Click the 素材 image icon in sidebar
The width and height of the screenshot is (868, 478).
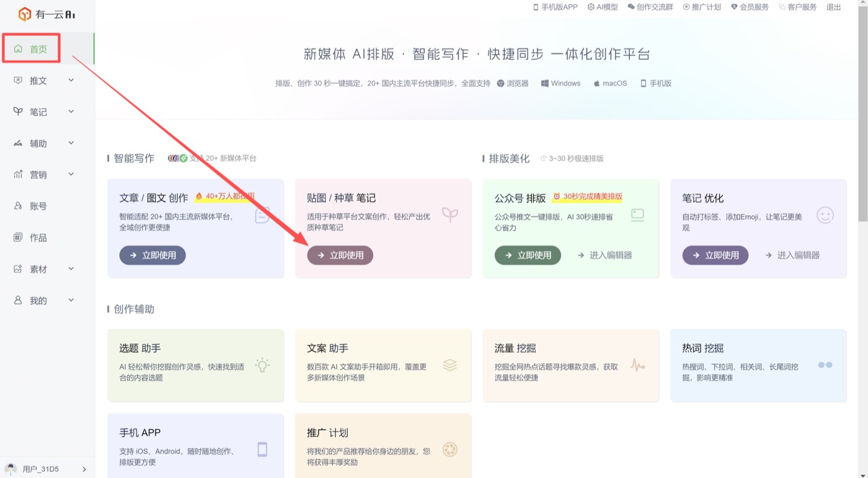[18, 269]
